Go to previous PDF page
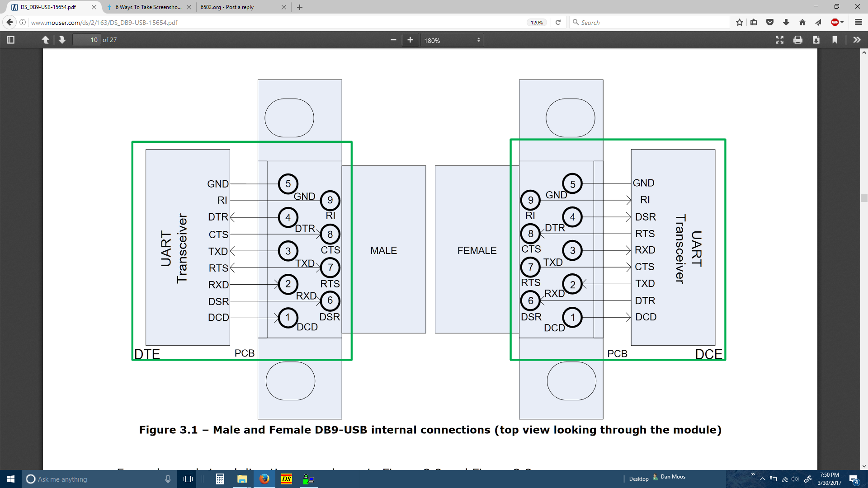This screenshot has width=868, height=488. click(x=45, y=40)
